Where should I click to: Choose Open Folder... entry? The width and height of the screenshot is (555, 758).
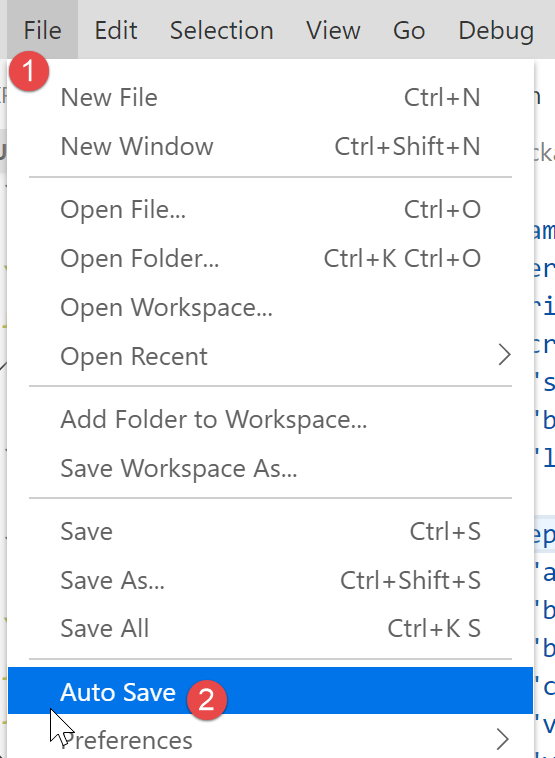tap(270, 258)
